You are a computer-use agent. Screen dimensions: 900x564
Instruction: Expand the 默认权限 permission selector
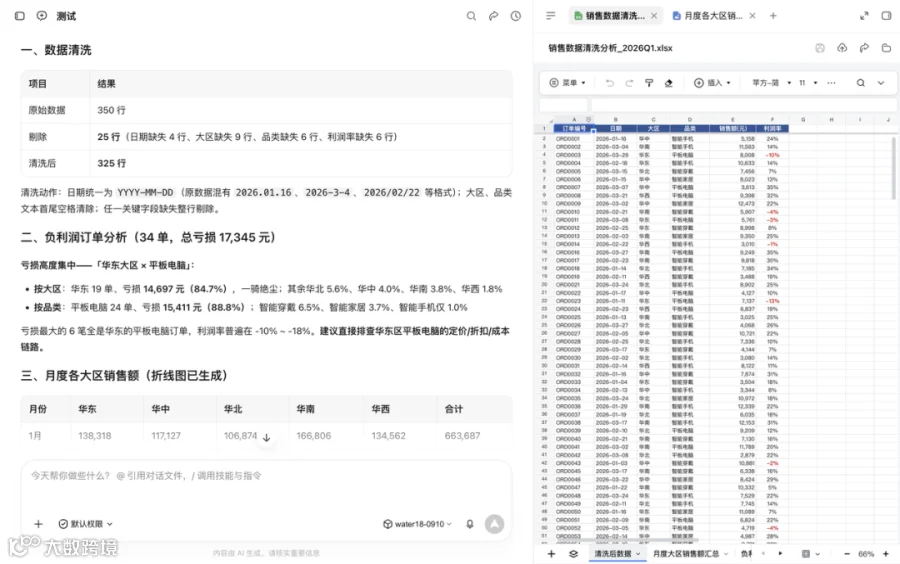[x=86, y=524]
